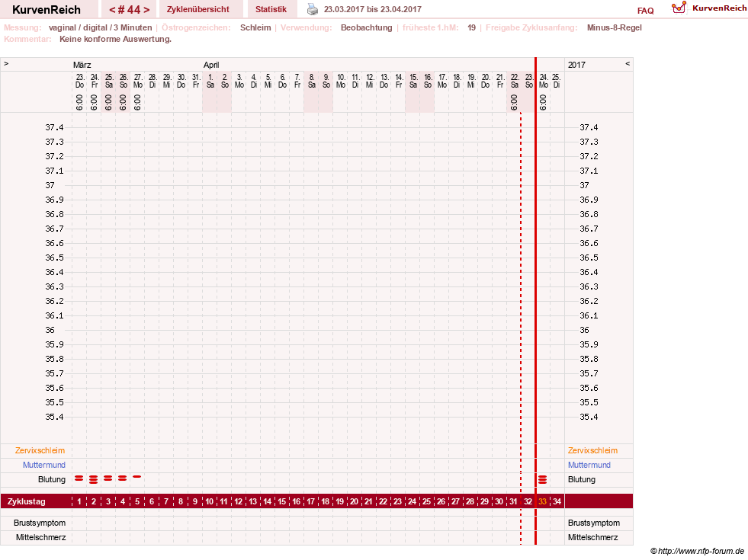Click date header 23. Do in März
This screenshot has width=748, height=560.
coord(79,81)
